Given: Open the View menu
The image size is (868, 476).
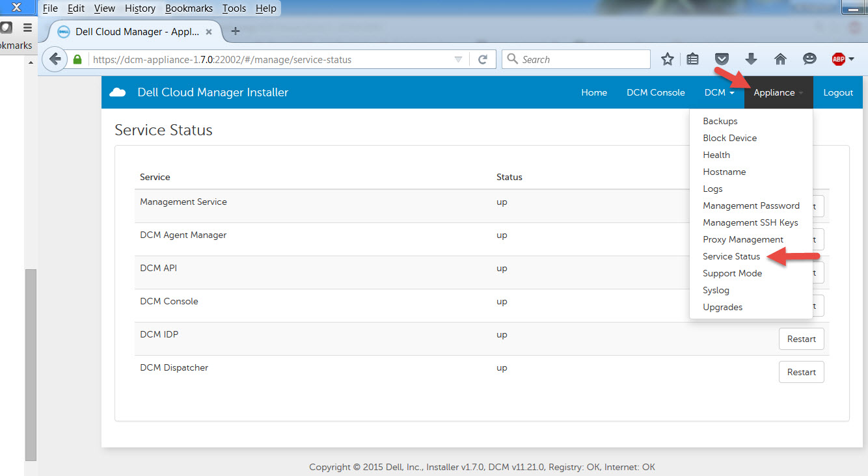Looking at the screenshot, I should click(104, 8).
